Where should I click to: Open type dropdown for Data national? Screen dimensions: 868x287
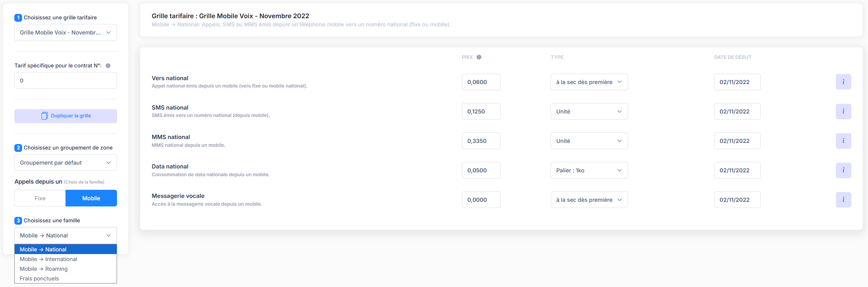tap(589, 170)
